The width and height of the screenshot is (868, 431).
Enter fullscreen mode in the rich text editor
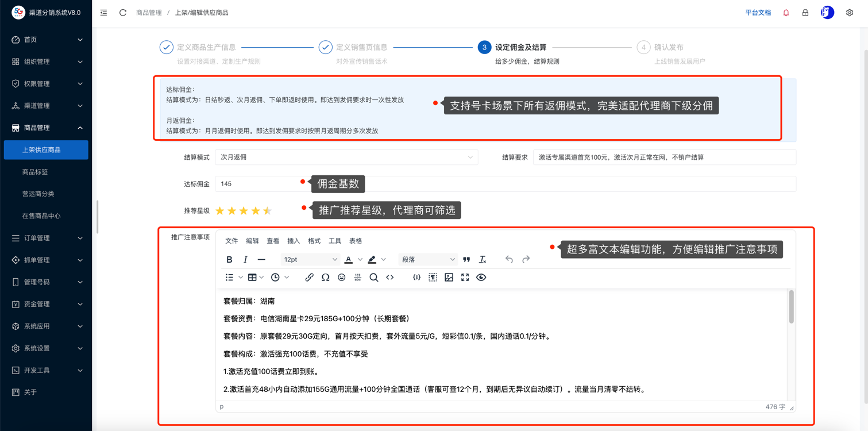click(465, 278)
